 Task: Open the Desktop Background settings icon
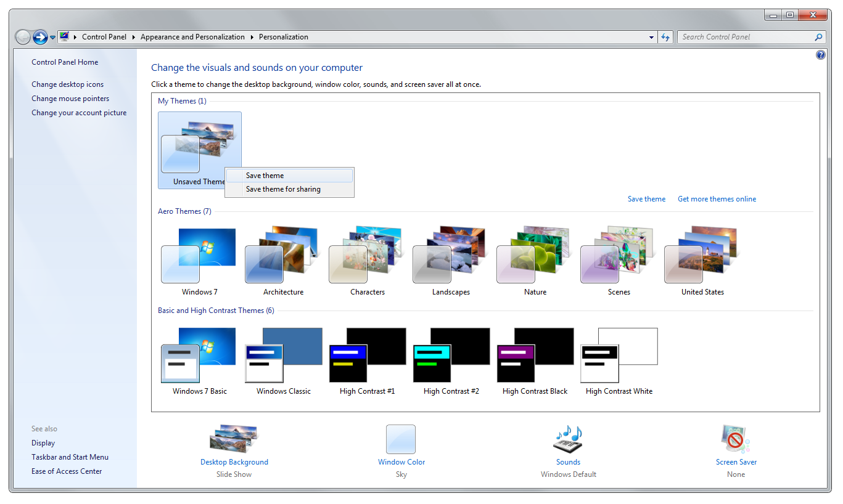pyautogui.click(x=234, y=439)
